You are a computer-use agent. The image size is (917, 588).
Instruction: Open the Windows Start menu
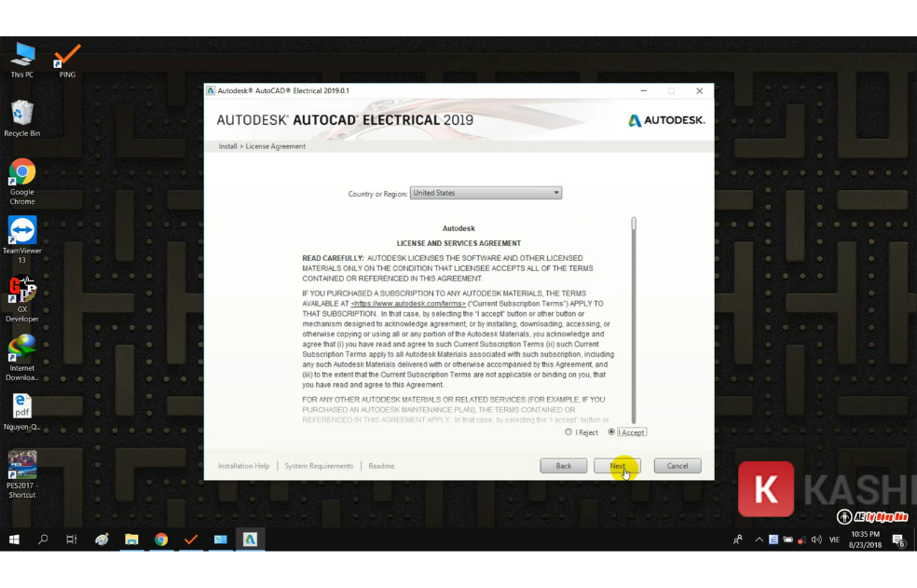pos(14,540)
